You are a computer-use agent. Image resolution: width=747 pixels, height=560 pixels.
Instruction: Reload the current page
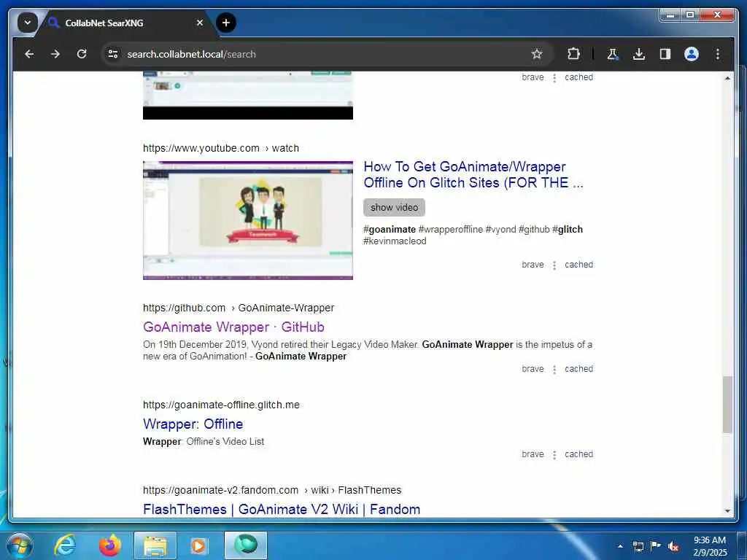point(82,54)
